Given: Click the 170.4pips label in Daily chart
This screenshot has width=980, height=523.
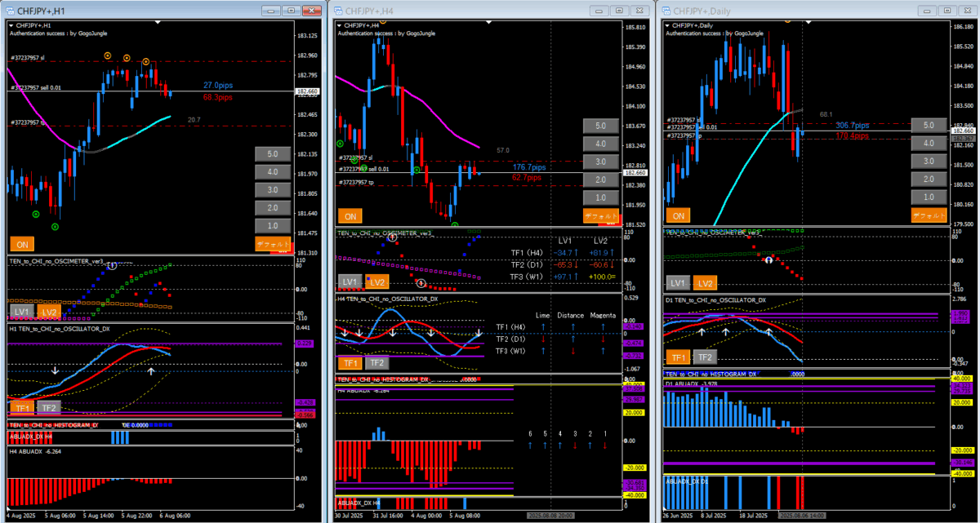Looking at the screenshot, I should (853, 135).
